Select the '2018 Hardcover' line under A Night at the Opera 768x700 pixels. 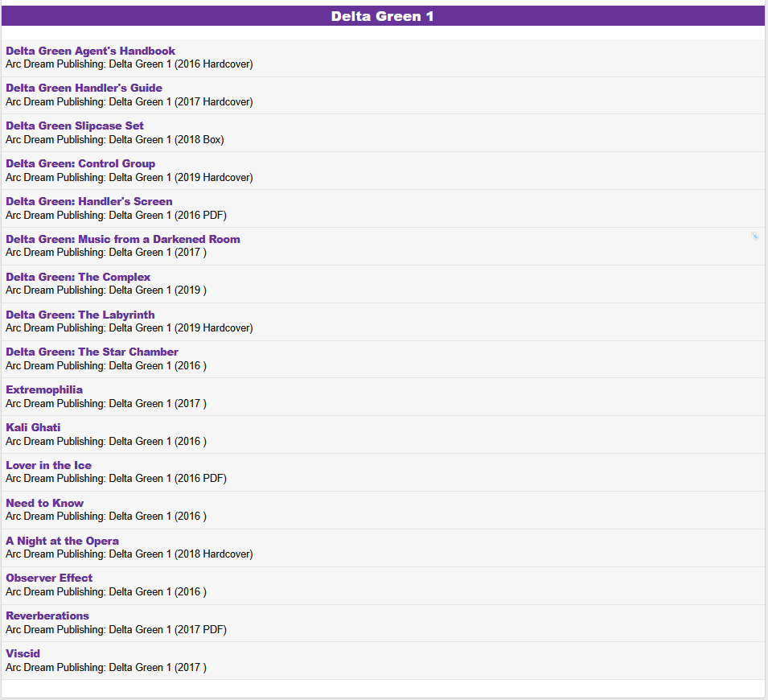coord(129,554)
